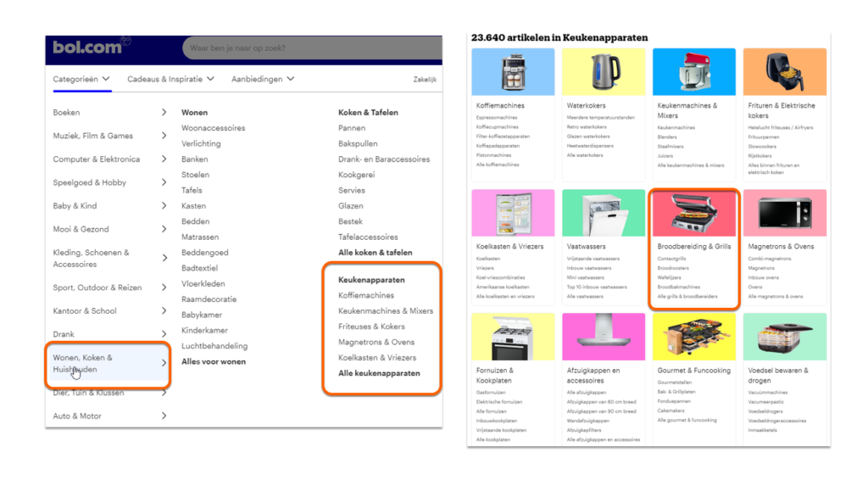The height and width of the screenshot is (491, 868).
Task: Open Espressomachines under Koffiemachines
Action: click(497, 118)
